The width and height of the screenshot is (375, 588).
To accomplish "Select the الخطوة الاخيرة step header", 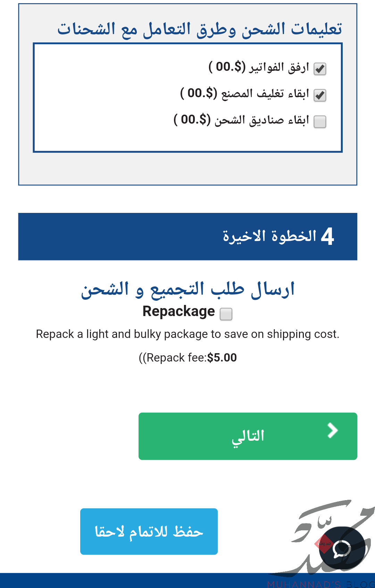I will pos(187,237).
